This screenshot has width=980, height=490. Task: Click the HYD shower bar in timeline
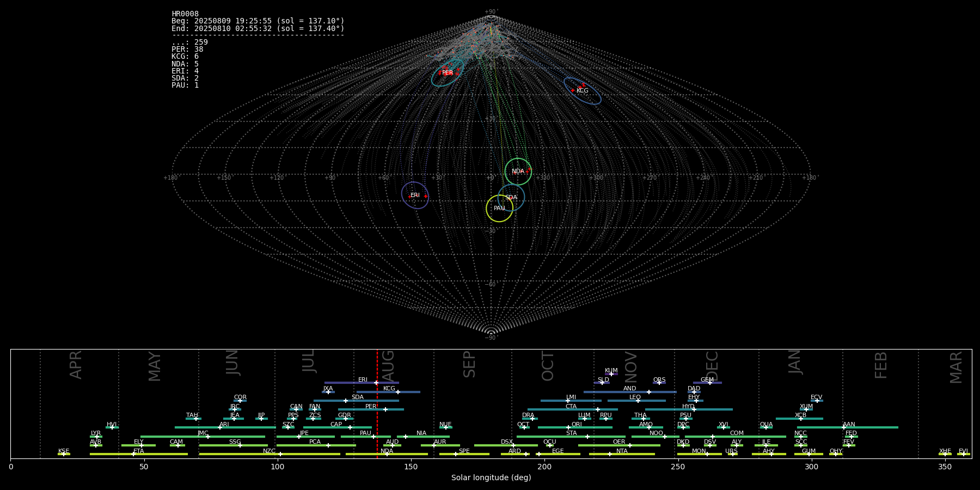[689, 409]
